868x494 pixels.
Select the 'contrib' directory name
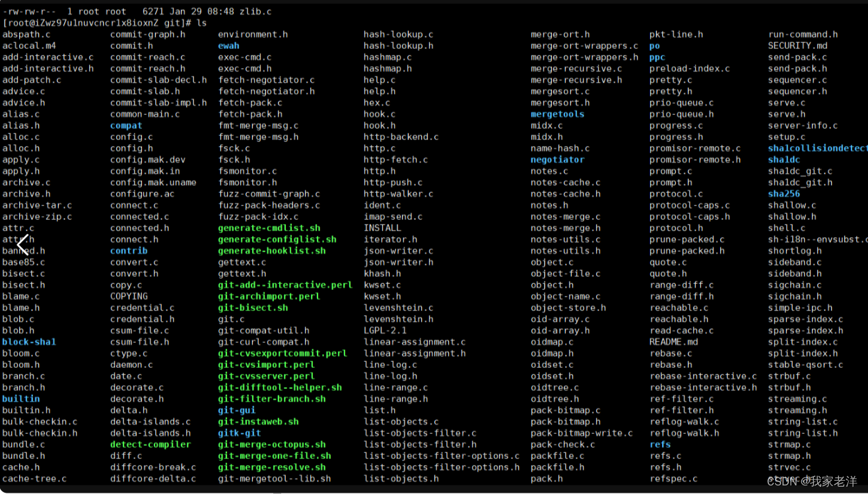pos(129,251)
